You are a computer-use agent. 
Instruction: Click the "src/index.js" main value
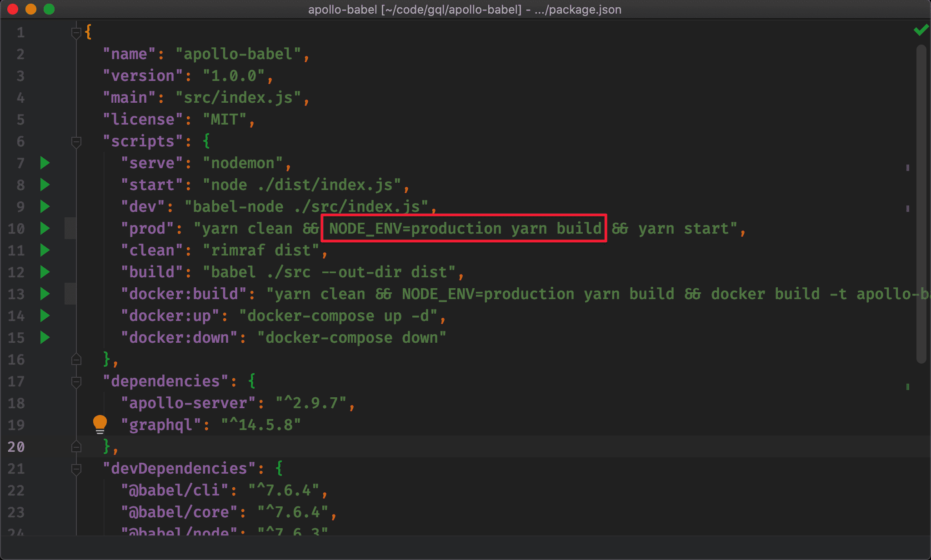(238, 98)
